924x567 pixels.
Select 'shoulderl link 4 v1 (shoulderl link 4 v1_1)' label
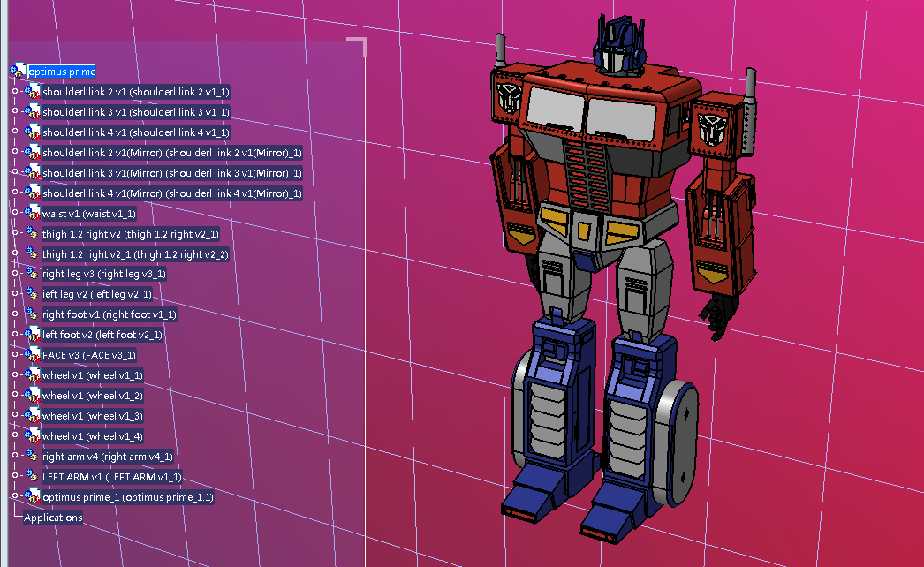click(x=135, y=132)
